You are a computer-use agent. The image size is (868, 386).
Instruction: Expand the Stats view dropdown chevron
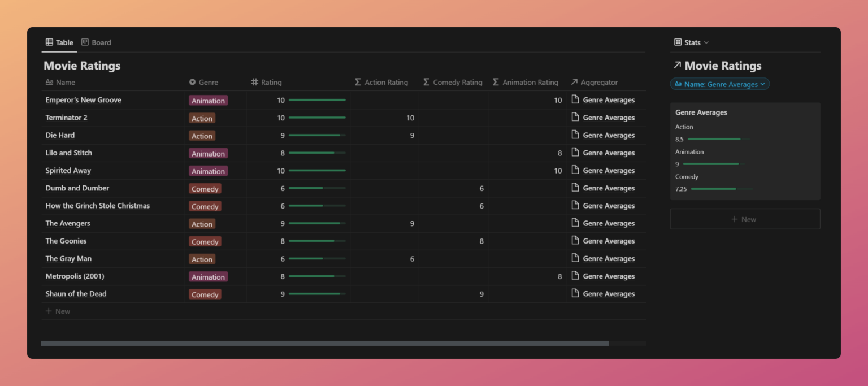click(706, 43)
